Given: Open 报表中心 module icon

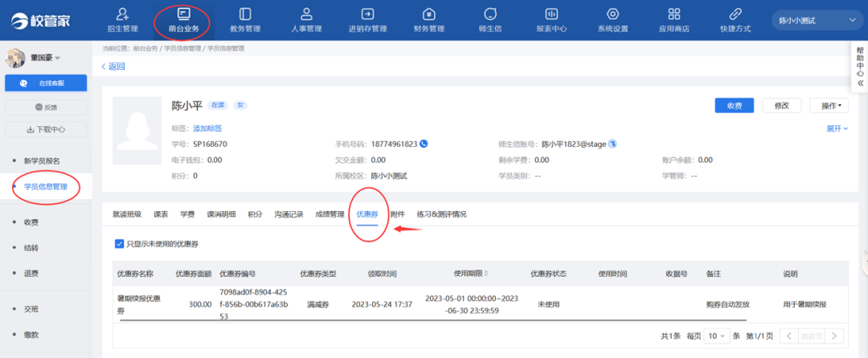Looking at the screenshot, I should [551, 14].
